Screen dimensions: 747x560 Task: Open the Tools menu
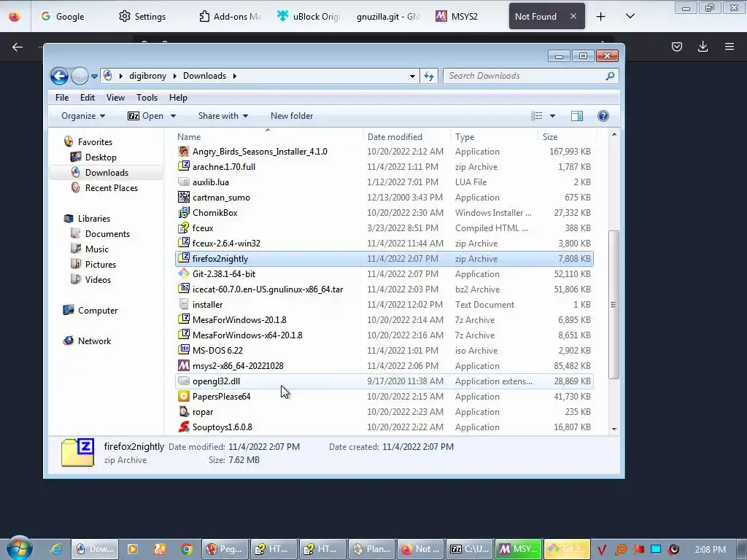click(x=147, y=98)
